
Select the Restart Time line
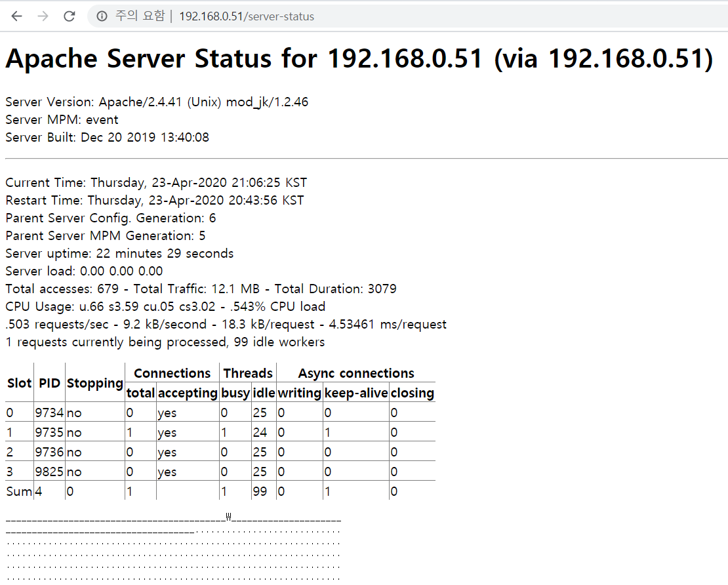pyautogui.click(x=155, y=200)
